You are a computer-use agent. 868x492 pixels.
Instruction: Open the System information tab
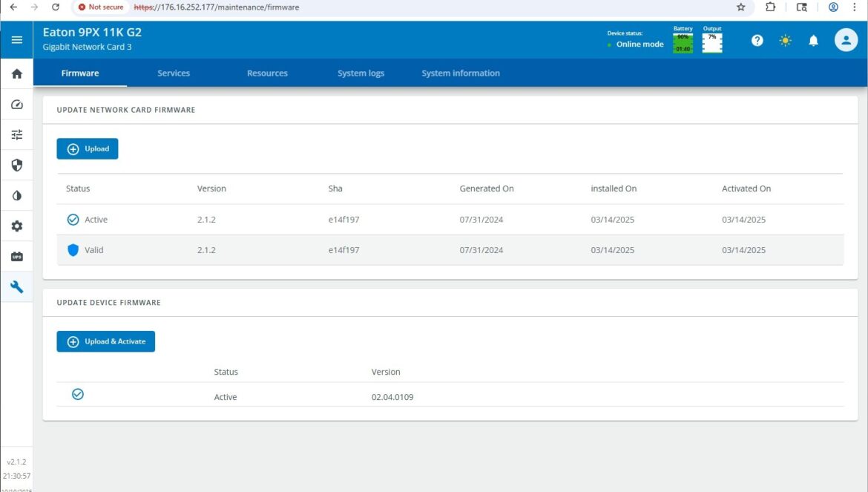461,73
